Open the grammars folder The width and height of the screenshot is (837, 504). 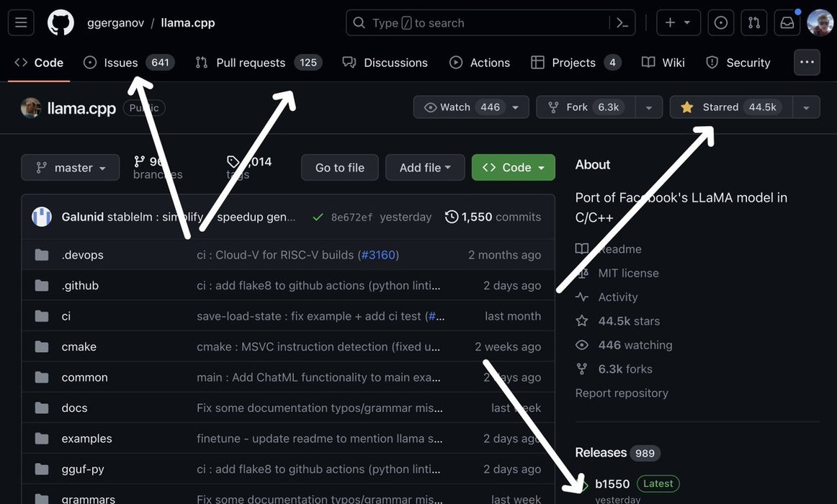(x=88, y=499)
